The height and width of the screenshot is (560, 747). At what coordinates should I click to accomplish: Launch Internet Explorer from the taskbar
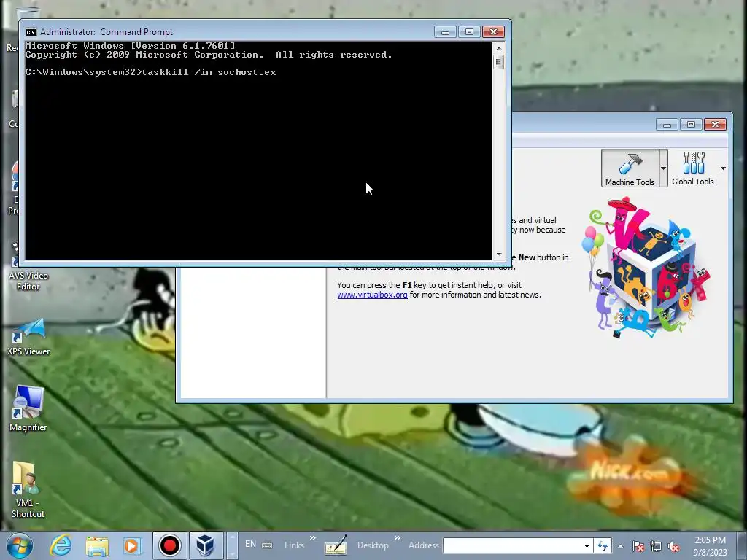(61, 545)
